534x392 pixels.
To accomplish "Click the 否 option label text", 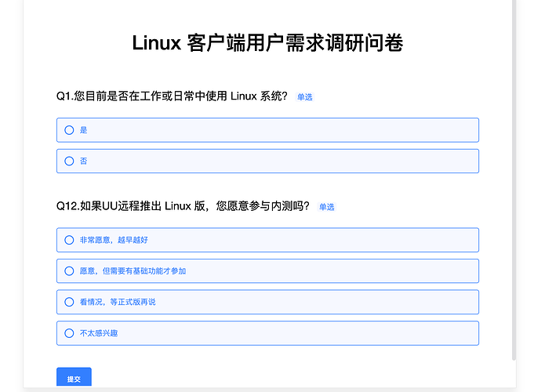I will [x=83, y=161].
